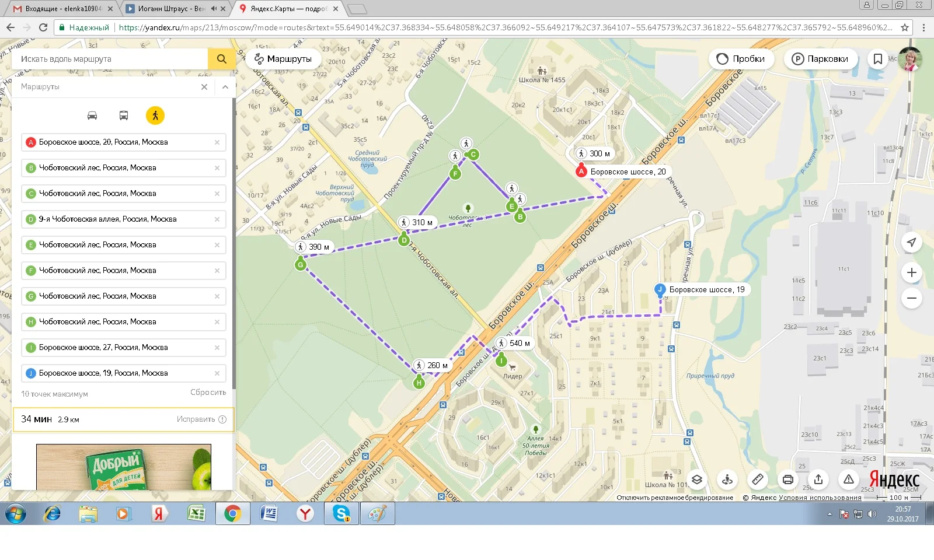Print the map with printer icon
This screenshot has width=934, height=560.
[x=788, y=480]
